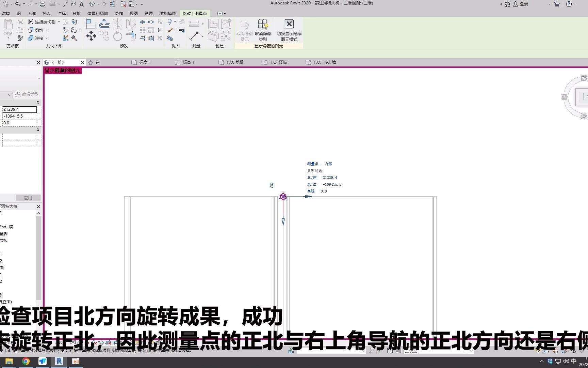Viewport: 588px width, 368px height.
Task: Select the Align tool
Action: (91, 24)
